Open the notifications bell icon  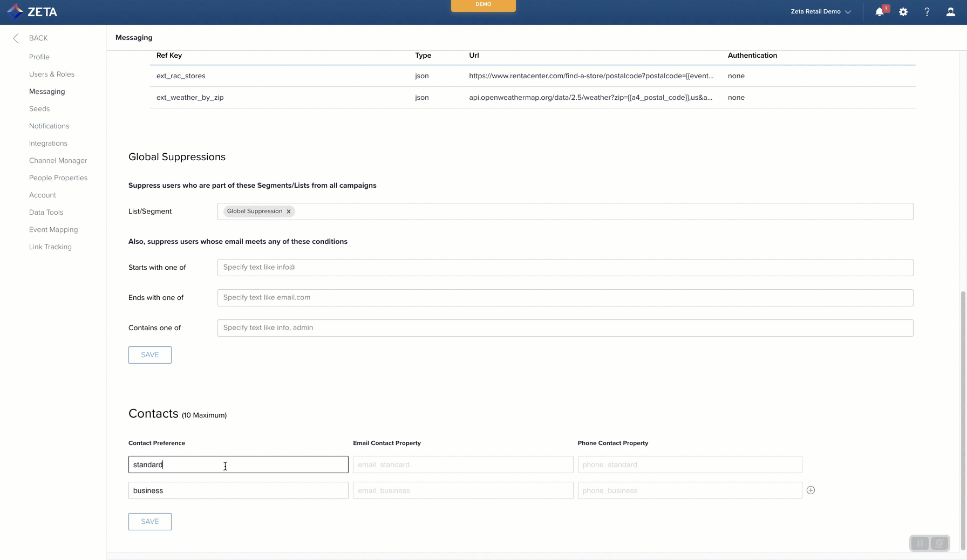pyautogui.click(x=879, y=12)
